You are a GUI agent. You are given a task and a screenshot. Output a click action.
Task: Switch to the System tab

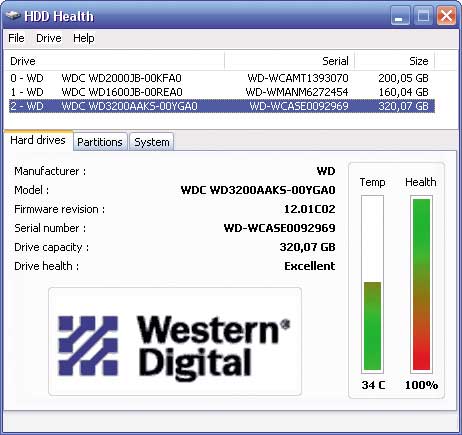click(152, 142)
